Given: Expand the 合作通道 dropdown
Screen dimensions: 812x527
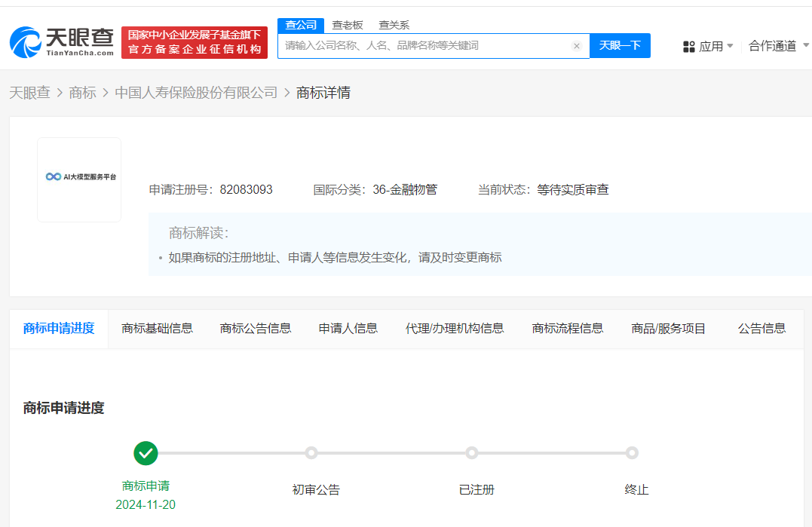Looking at the screenshot, I should click(779, 46).
